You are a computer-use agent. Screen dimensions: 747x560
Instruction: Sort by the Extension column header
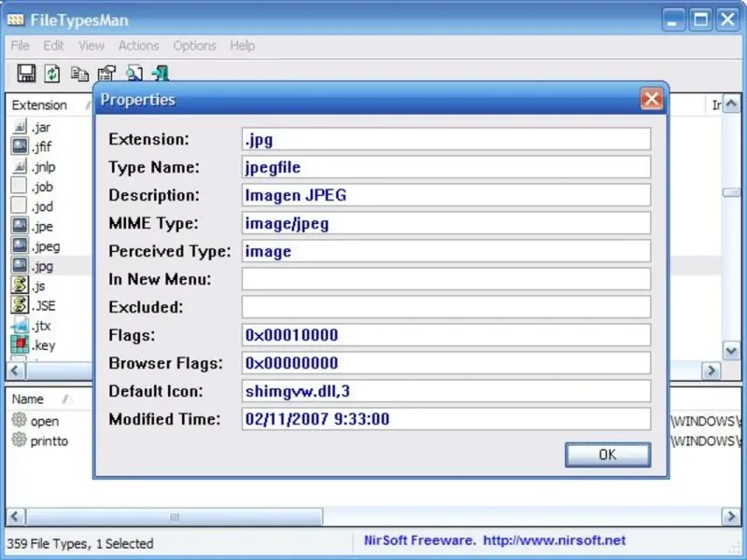pyautogui.click(x=49, y=105)
